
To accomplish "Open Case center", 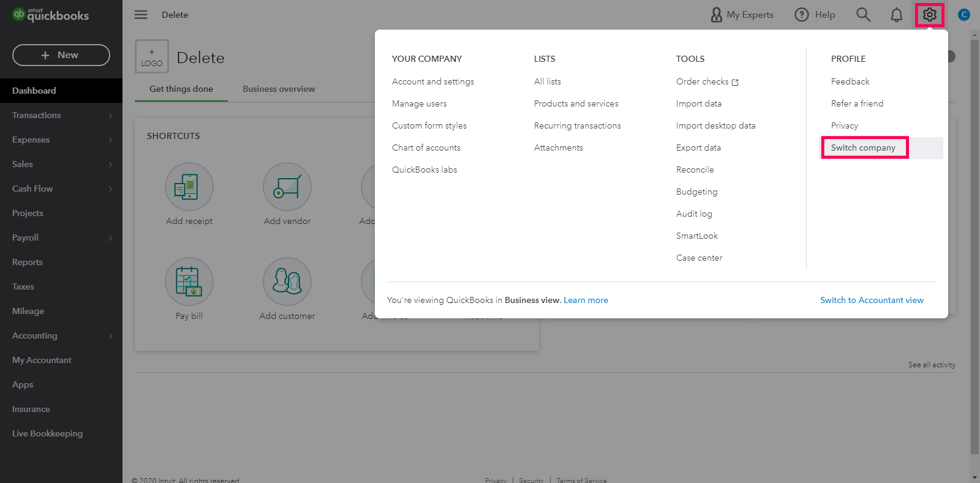I will [x=699, y=258].
